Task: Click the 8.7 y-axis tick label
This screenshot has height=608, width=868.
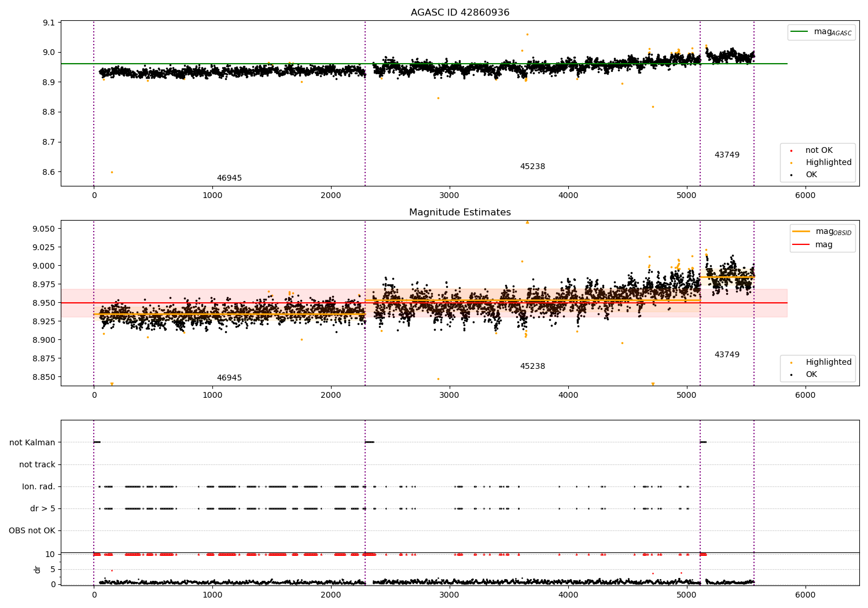Action: [49, 142]
